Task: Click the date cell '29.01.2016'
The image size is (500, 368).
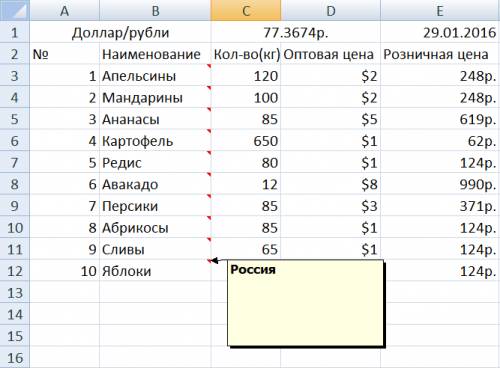Action: [x=440, y=32]
